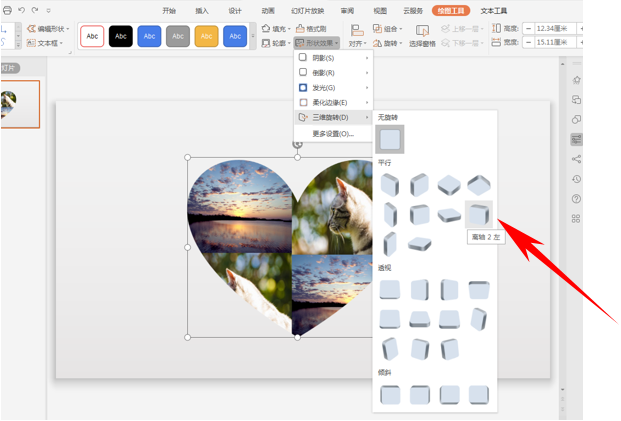
Task: Select the highlighted parallel 3D rotation preset
Action: (479, 213)
